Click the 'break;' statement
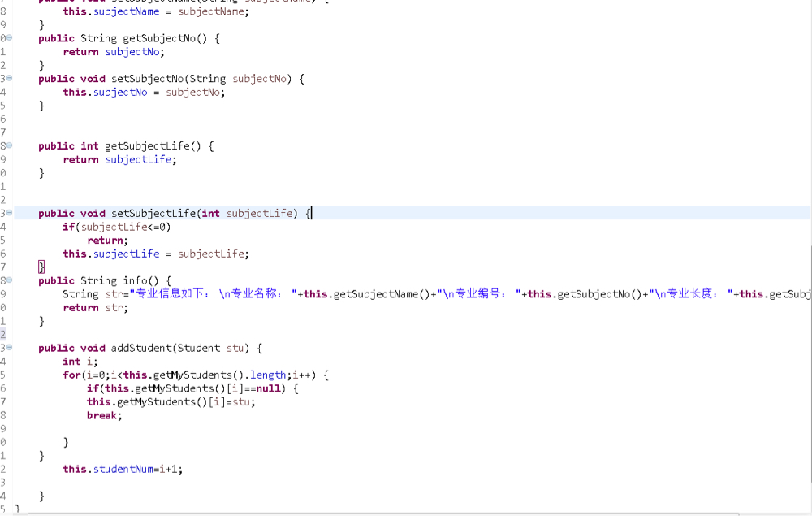 pyautogui.click(x=105, y=415)
